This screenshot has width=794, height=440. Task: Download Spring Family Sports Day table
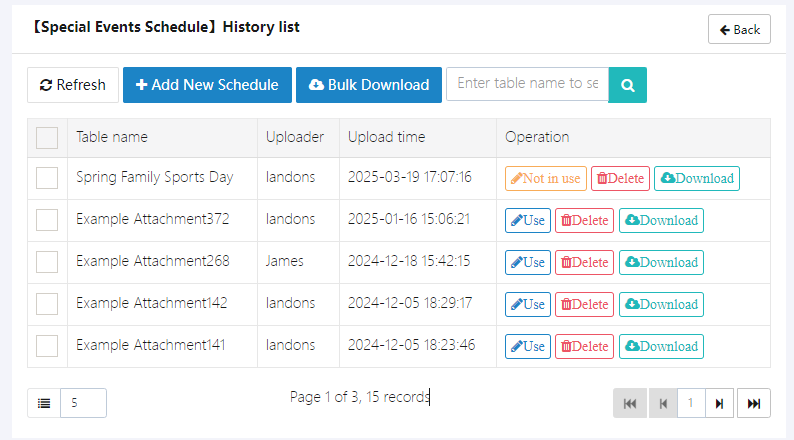point(697,179)
